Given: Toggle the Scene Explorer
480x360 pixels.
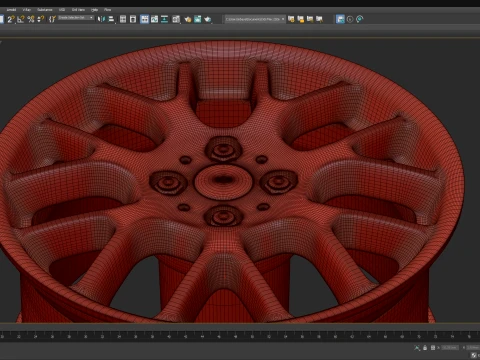Looking at the screenshot, I should point(123,19).
